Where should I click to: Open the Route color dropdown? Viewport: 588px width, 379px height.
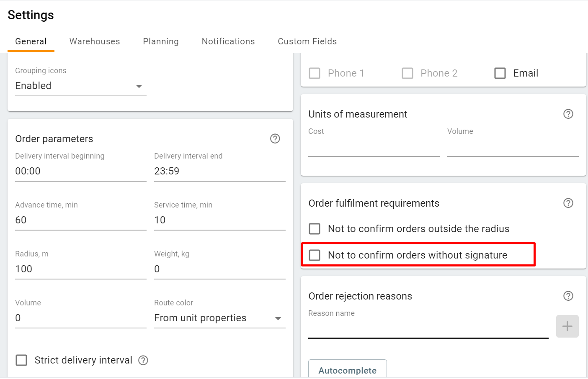[x=219, y=318]
